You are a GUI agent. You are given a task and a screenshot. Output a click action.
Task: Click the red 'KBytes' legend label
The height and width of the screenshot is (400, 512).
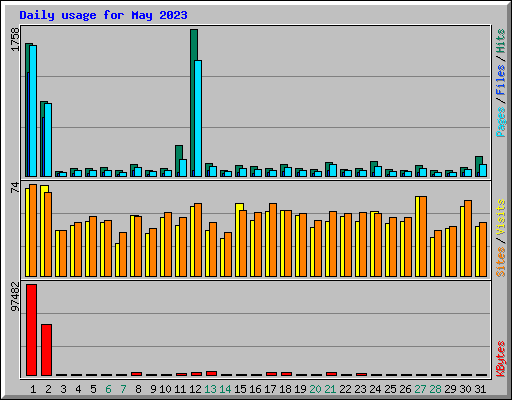[501, 359]
